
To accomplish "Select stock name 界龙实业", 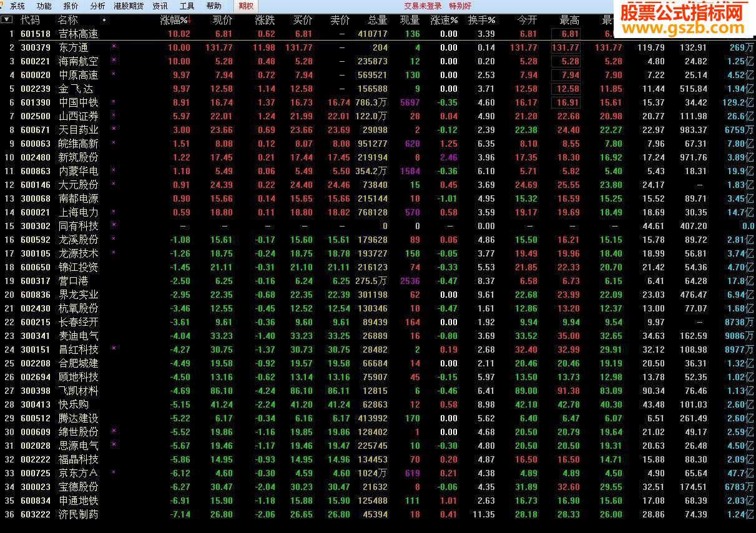I will 78,295.
